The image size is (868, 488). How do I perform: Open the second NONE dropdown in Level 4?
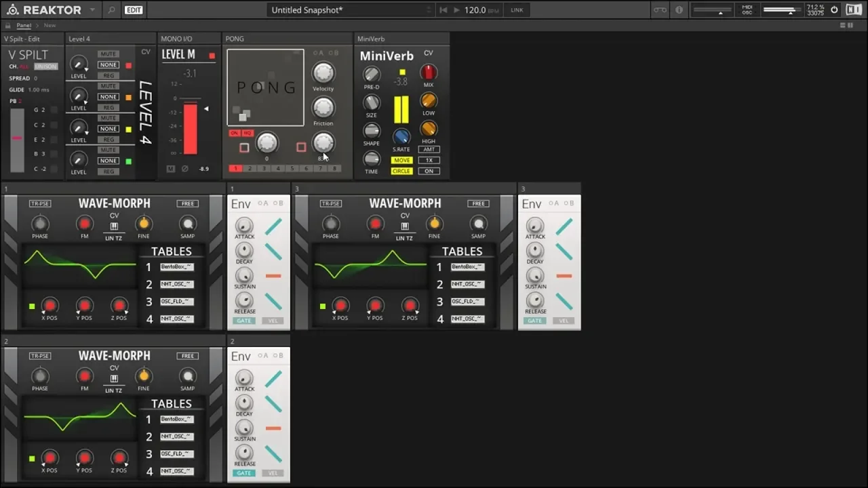tap(108, 97)
